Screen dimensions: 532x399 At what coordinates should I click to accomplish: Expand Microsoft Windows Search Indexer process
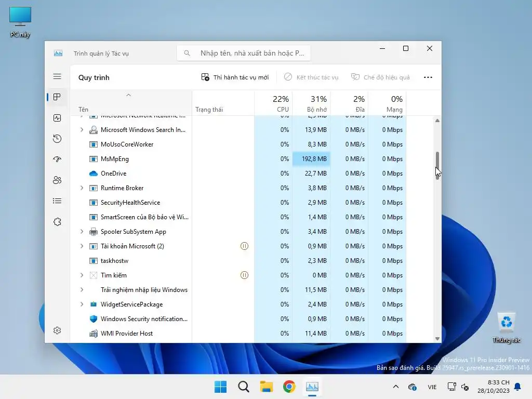tap(82, 129)
